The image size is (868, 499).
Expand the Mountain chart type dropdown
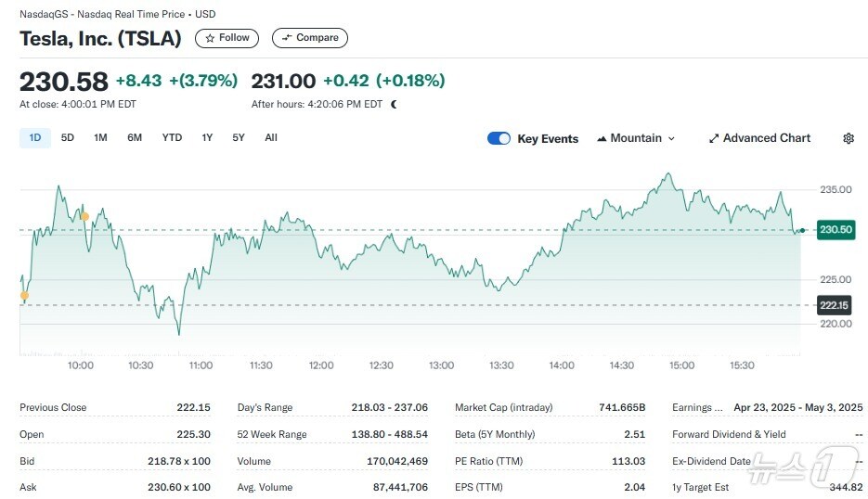[636, 138]
